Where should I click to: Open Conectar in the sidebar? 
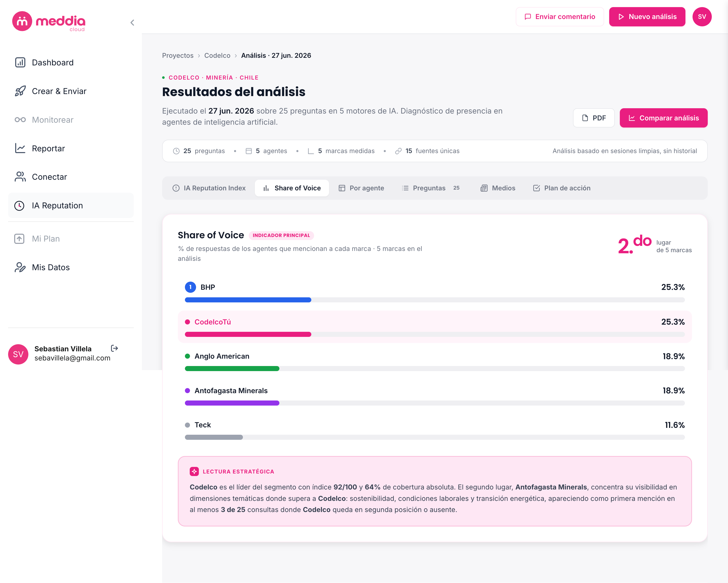(71, 177)
